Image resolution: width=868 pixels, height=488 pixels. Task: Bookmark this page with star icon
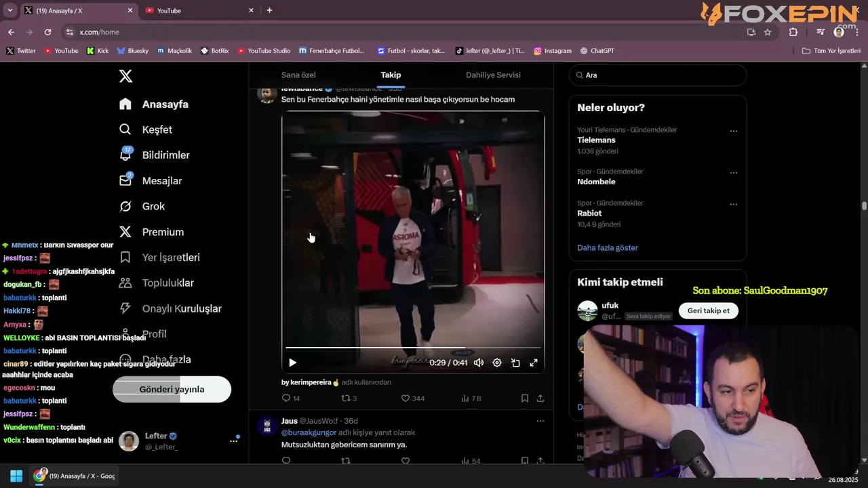tap(768, 32)
